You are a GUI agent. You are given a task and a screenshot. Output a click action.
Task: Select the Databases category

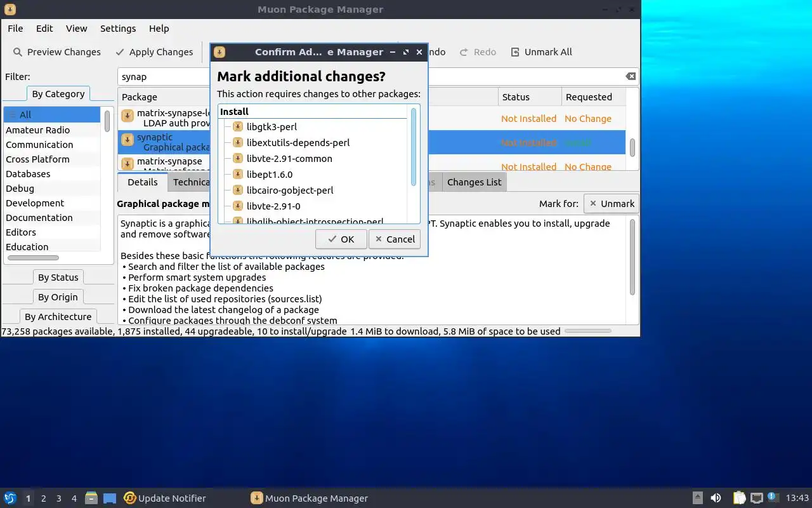click(x=51, y=173)
